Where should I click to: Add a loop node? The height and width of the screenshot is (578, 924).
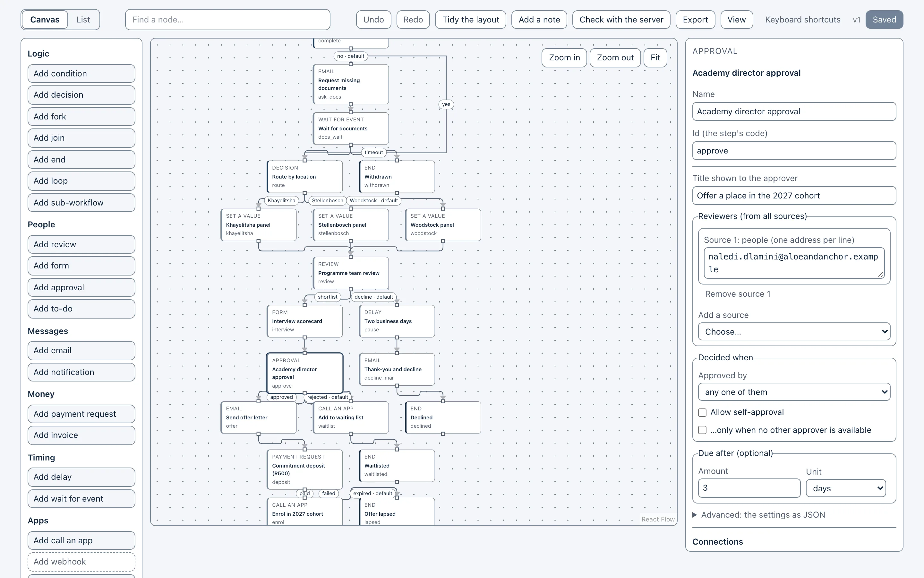pos(81,181)
